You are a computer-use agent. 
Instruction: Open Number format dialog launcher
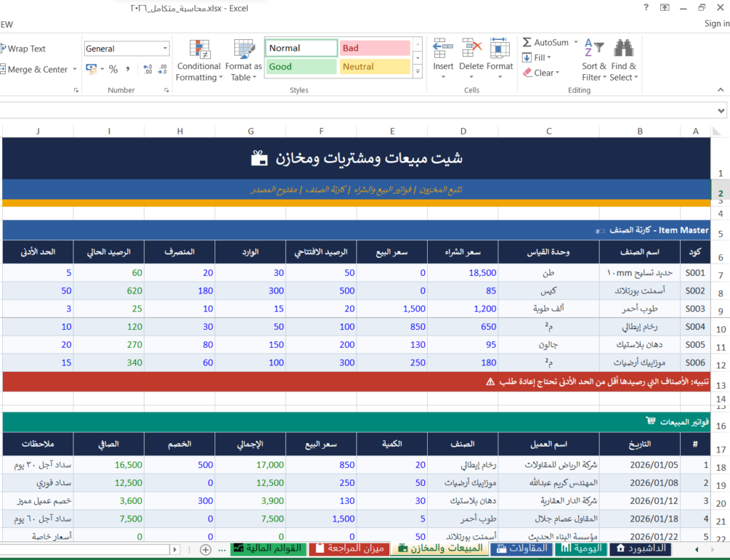tap(166, 90)
